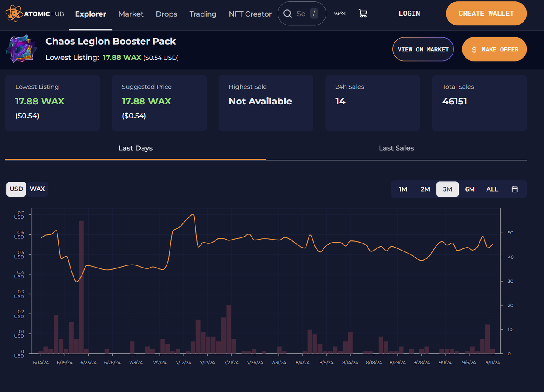Open the Drops nav tab

tap(167, 14)
